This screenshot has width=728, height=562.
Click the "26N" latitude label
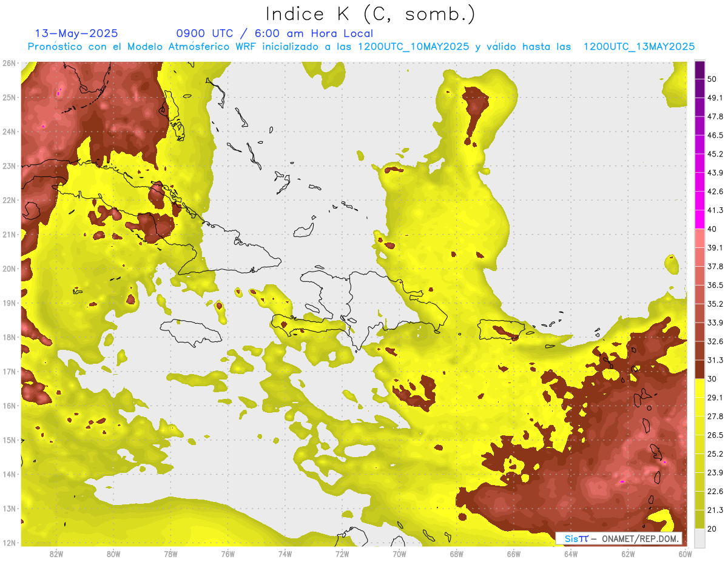pos(9,63)
